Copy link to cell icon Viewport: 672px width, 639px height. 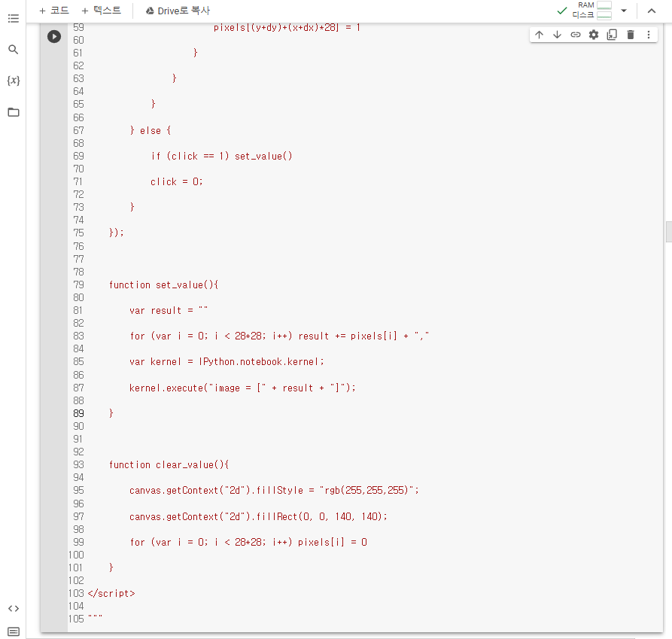pyautogui.click(x=576, y=35)
